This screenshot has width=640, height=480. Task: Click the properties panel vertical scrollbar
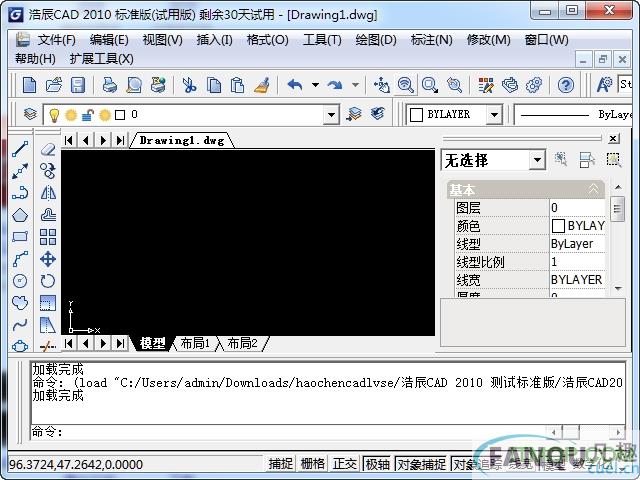[x=618, y=237]
